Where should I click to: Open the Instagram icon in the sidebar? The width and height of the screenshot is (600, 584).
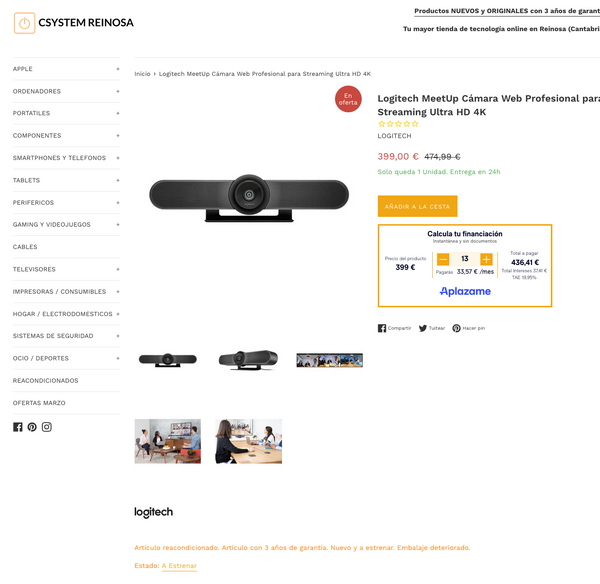coord(47,427)
